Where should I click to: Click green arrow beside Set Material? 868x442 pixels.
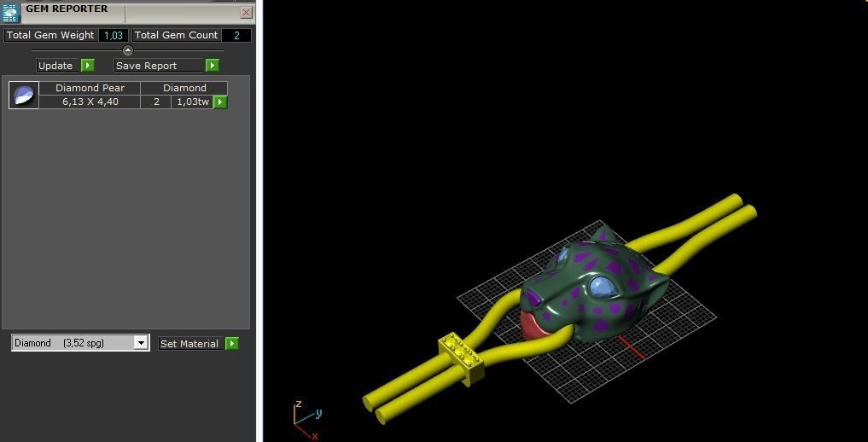coord(232,344)
